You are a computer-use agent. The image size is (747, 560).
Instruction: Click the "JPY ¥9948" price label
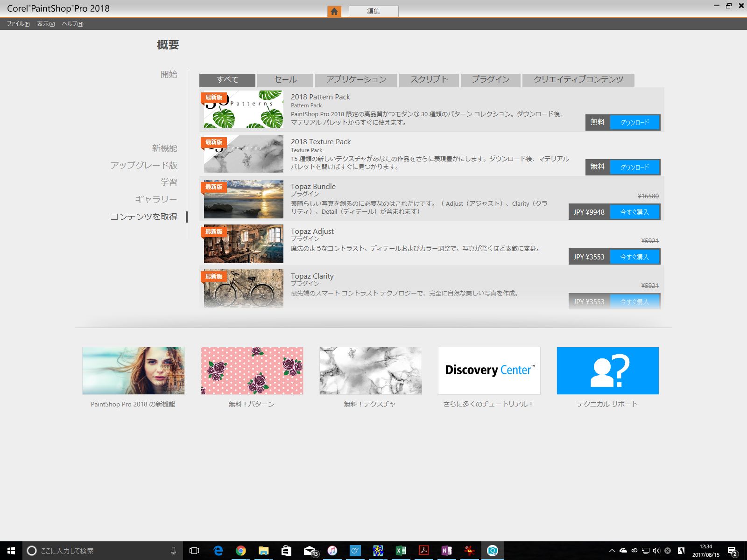[x=589, y=212]
